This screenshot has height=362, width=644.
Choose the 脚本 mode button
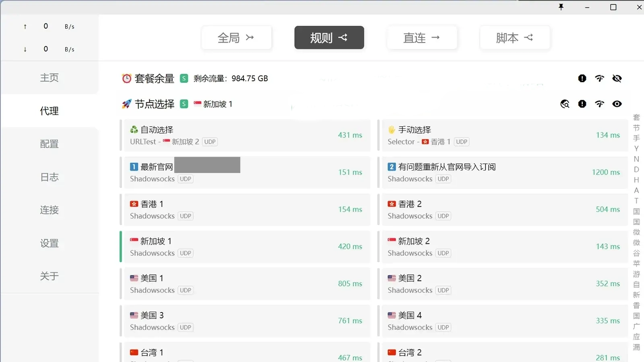514,38
